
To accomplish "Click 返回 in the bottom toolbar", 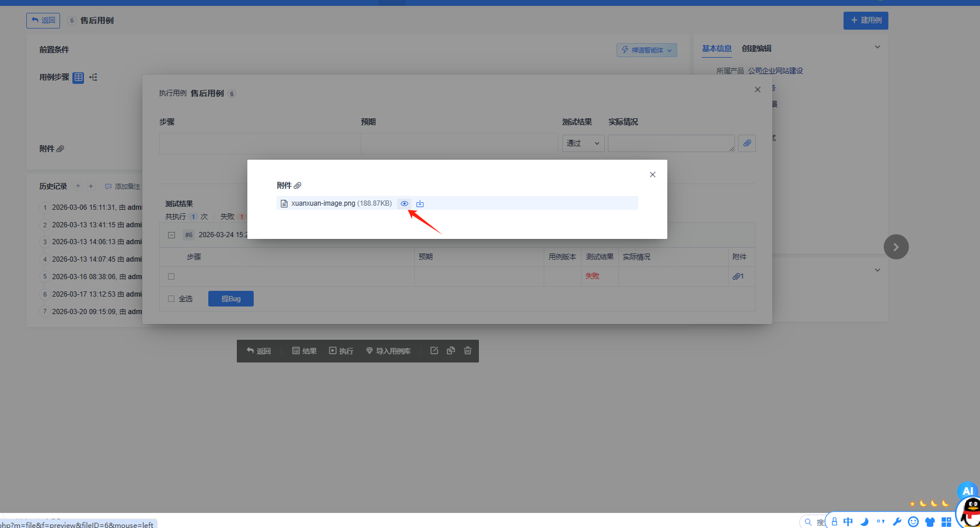I will [x=259, y=351].
